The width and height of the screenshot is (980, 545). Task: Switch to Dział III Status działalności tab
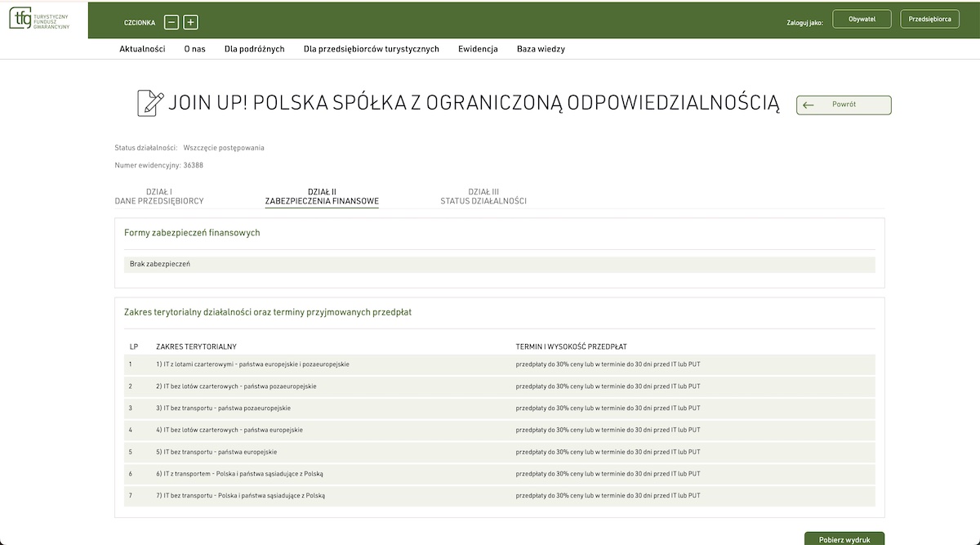483,196
